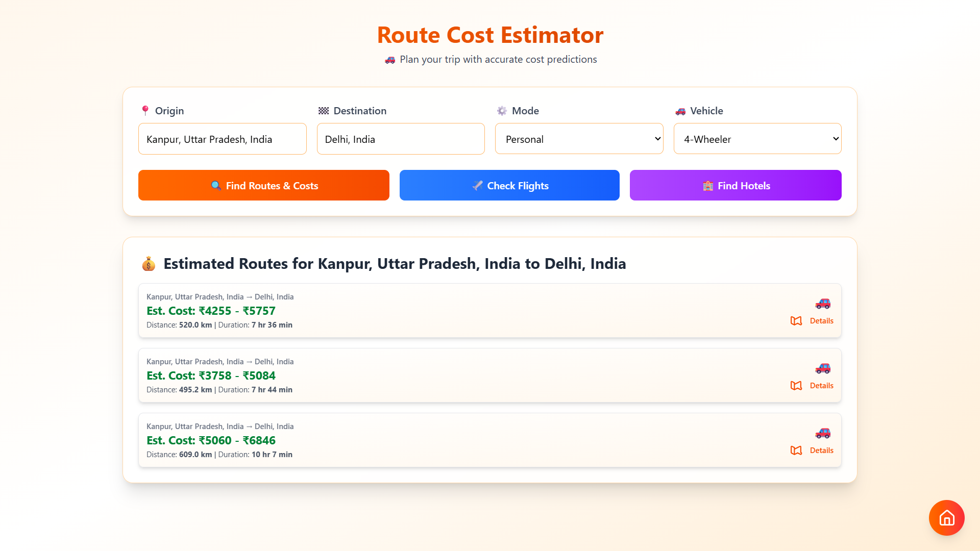The image size is (980, 551).
Task: Click the Origin field with Kanpur
Action: tap(222, 139)
